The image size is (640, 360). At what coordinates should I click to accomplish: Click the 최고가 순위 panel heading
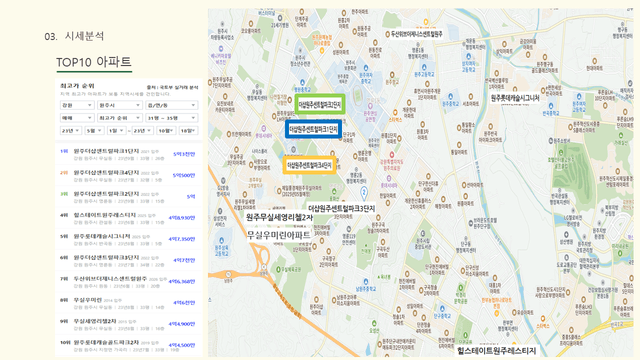pyautogui.click(x=77, y=86)
